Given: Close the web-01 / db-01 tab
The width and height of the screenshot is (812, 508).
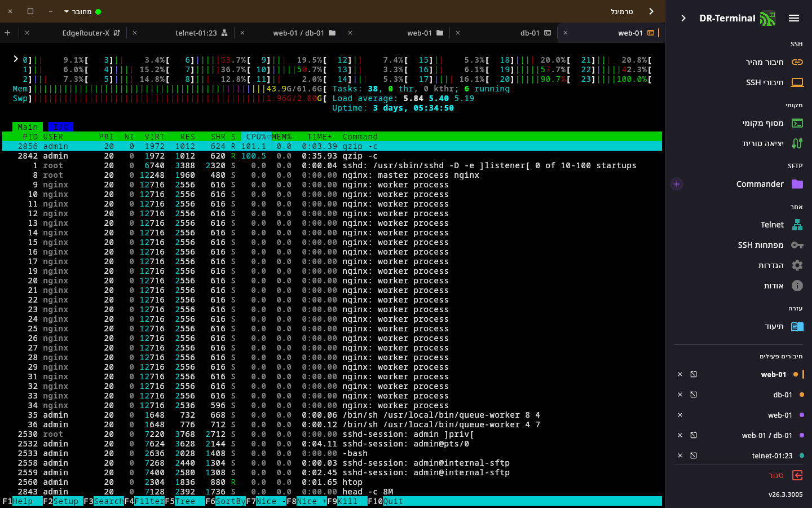Looking at the screenshot, I should pyautogui.click(x=242, y=33).
